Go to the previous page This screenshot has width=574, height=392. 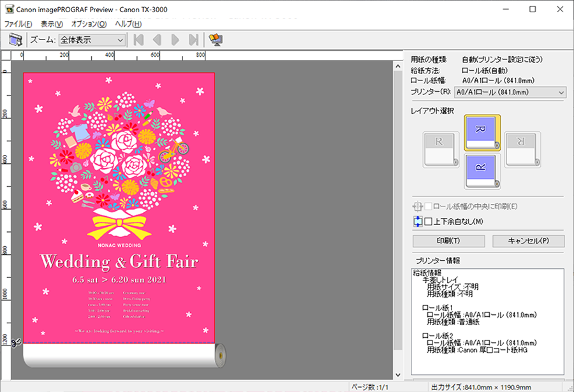click(157, 40)
